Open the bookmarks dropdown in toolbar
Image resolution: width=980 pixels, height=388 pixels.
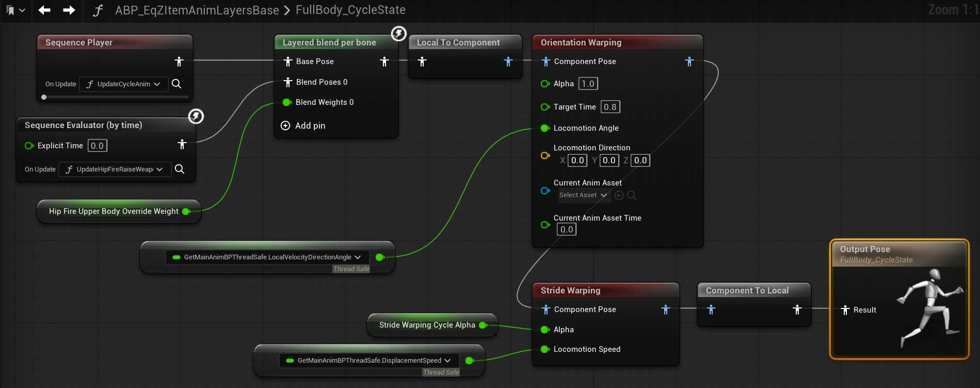(15, 10)
